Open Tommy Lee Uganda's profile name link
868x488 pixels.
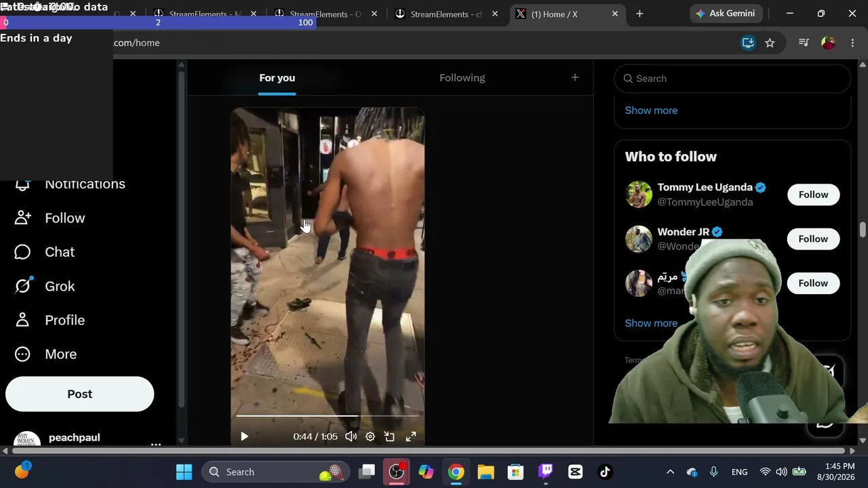[705, 187]
